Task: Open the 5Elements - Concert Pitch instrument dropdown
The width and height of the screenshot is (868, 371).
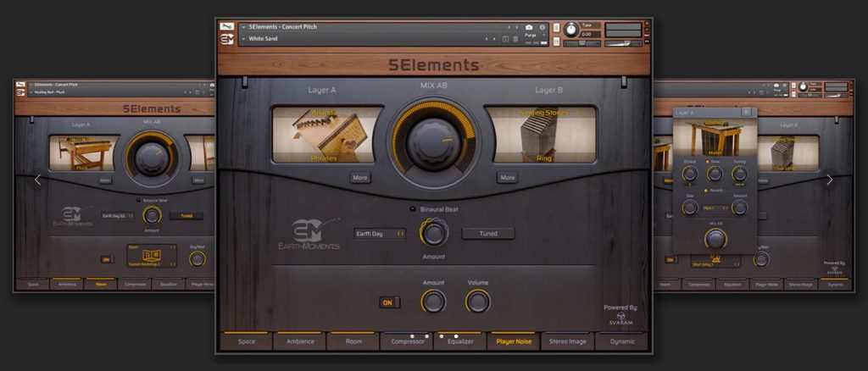Action: 243,27
